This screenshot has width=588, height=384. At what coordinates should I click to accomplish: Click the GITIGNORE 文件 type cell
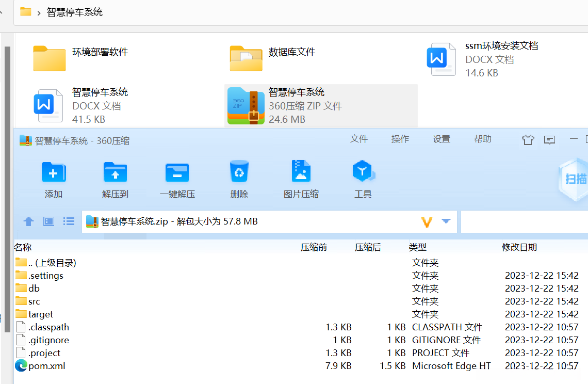pos(446,340)
